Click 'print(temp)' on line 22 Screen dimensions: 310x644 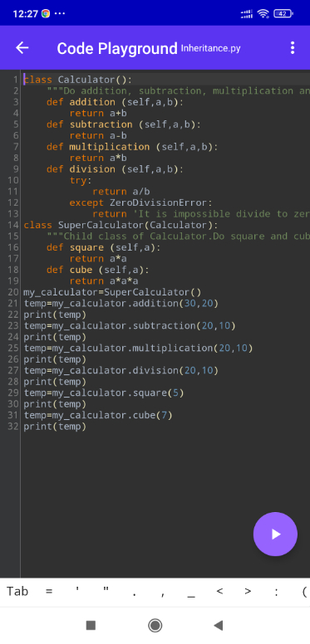pos(55,315)
